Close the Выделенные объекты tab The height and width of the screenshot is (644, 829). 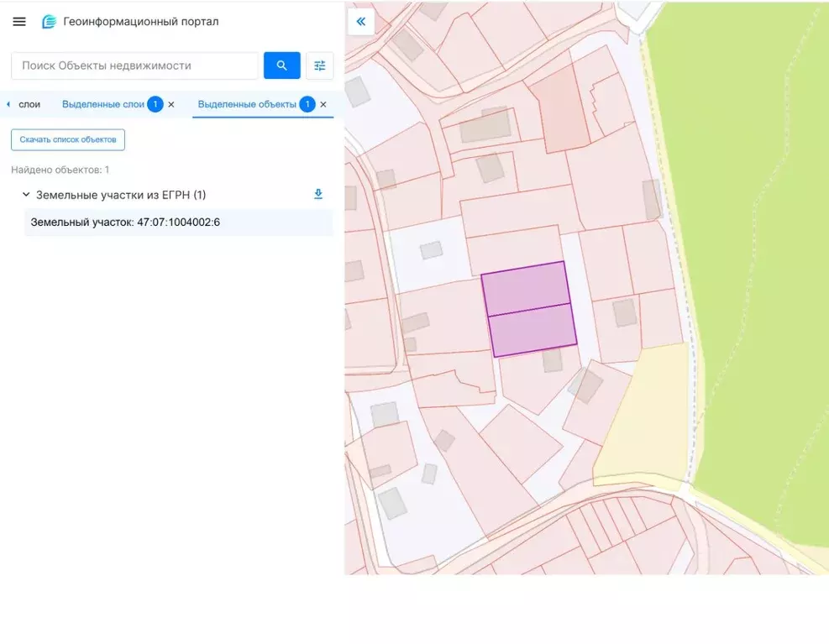[323, 105]
